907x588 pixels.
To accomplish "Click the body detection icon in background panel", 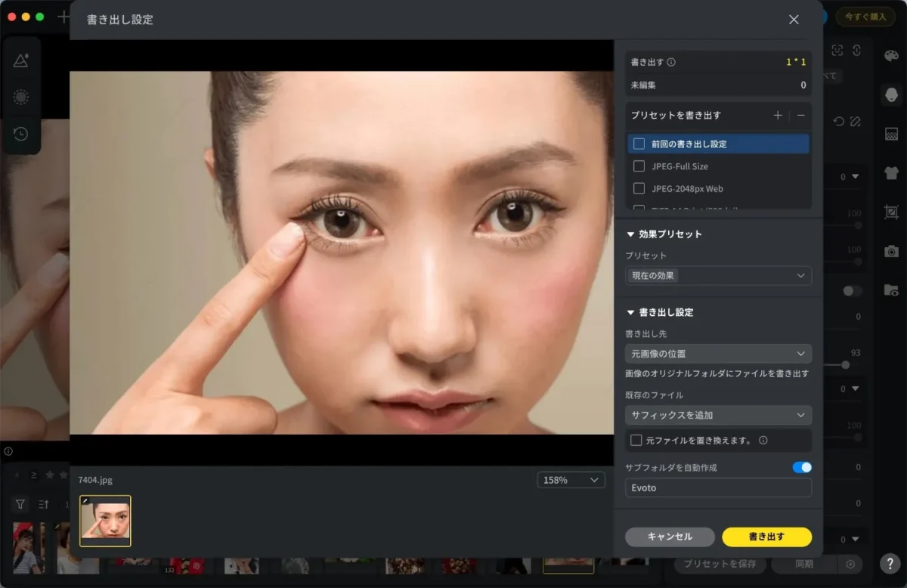I will pos(857,51).
